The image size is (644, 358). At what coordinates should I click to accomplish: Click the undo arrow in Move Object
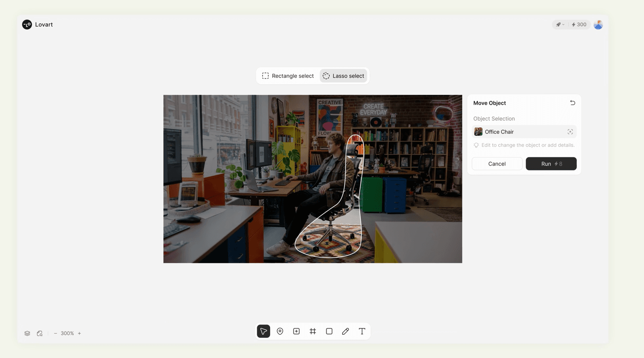pos(572,103)
